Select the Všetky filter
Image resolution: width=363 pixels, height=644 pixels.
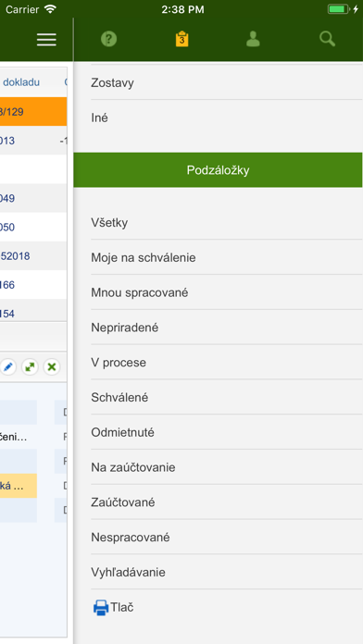pos(226,223)
